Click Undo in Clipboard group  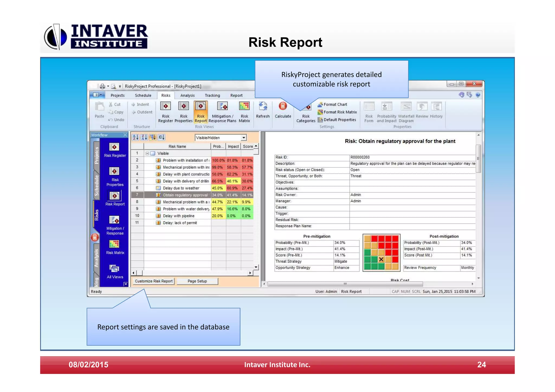coord(116,119)
